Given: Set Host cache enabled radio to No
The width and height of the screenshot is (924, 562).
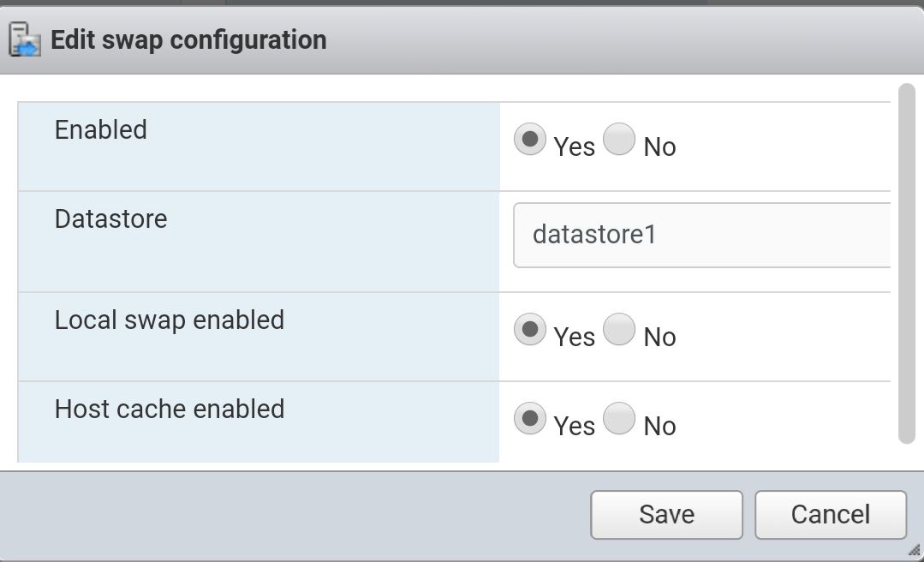Looking at the screenshot, I should pyautogui.click(x=619, y=418).
